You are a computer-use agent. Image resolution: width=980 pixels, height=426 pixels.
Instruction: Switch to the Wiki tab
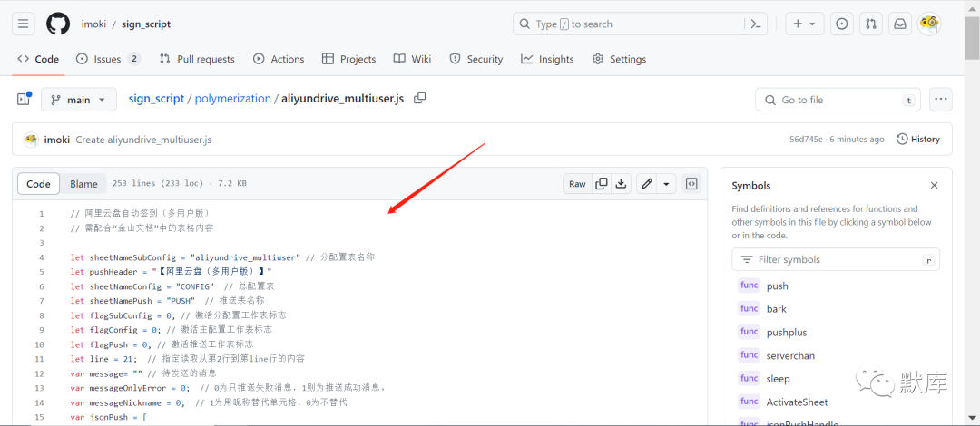pos(413,59)
